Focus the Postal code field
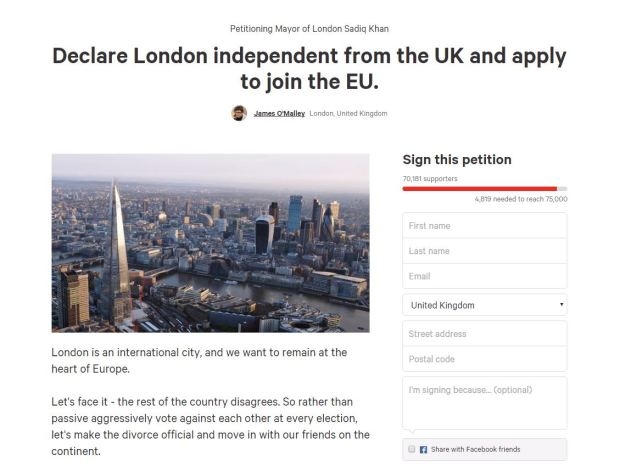 click(x=484, y=359)
